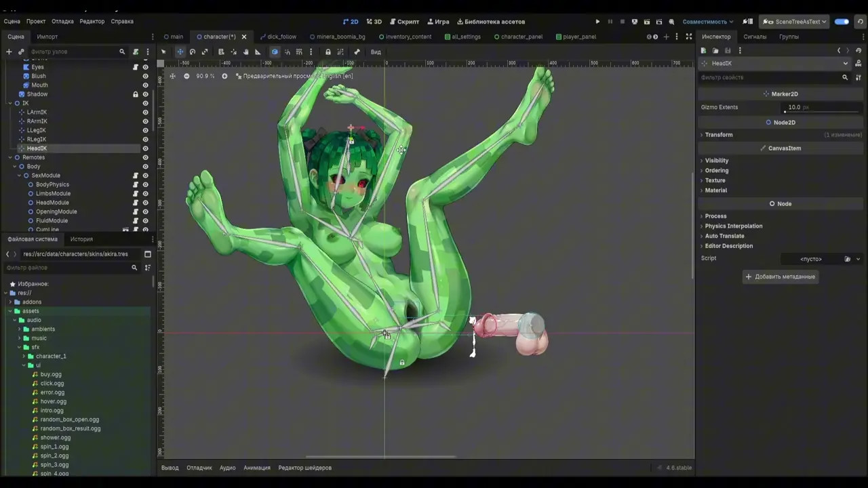
Task: Toggle visibility of the Eyes node
Action: [x=146, y=67]
